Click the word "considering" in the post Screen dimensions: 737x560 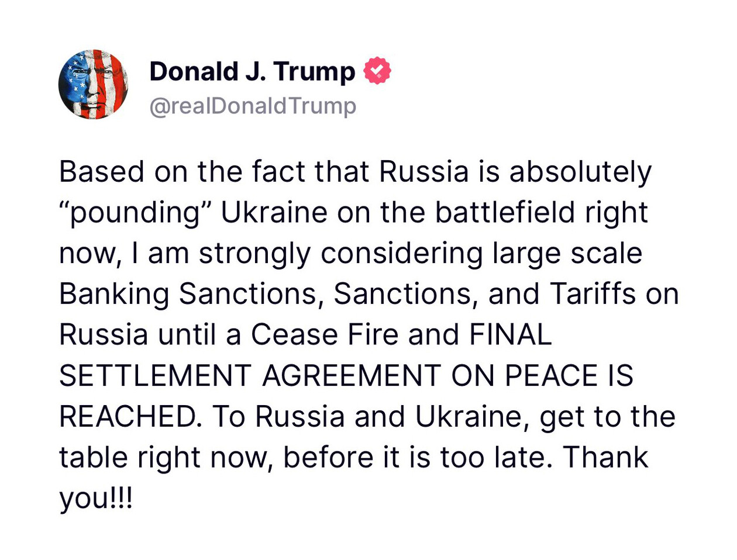(x=401, y=254)
